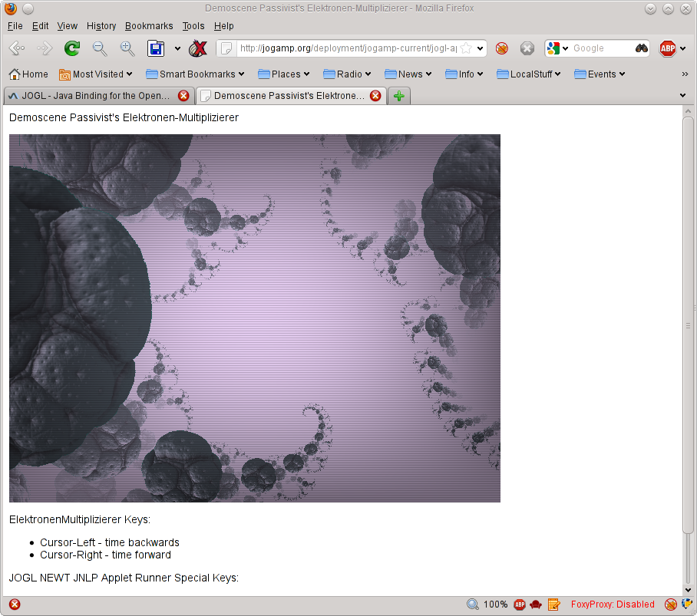This screenshot has height=616, width=697.
Task: Open the Radio bookmark folder
Action: pos(347,74)
